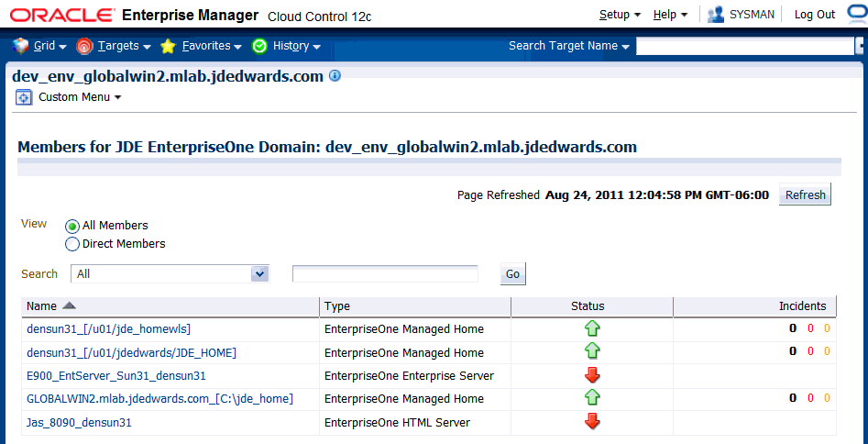Open the Favorites menu
The image size is (868, 444).
212,46
